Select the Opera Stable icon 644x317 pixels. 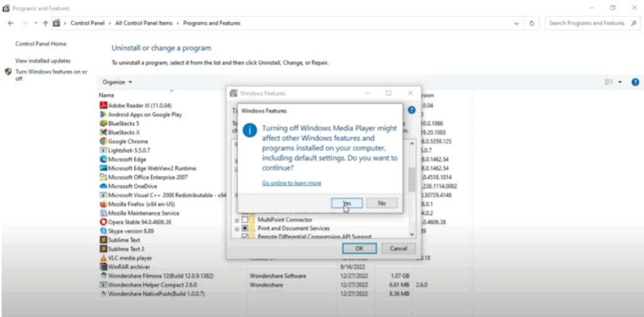[103, 222]
